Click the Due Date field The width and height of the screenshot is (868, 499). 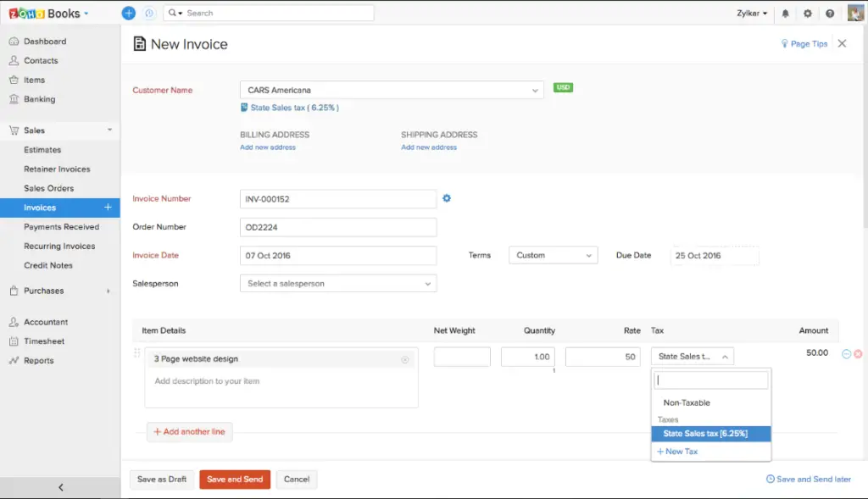click(714, 255)
